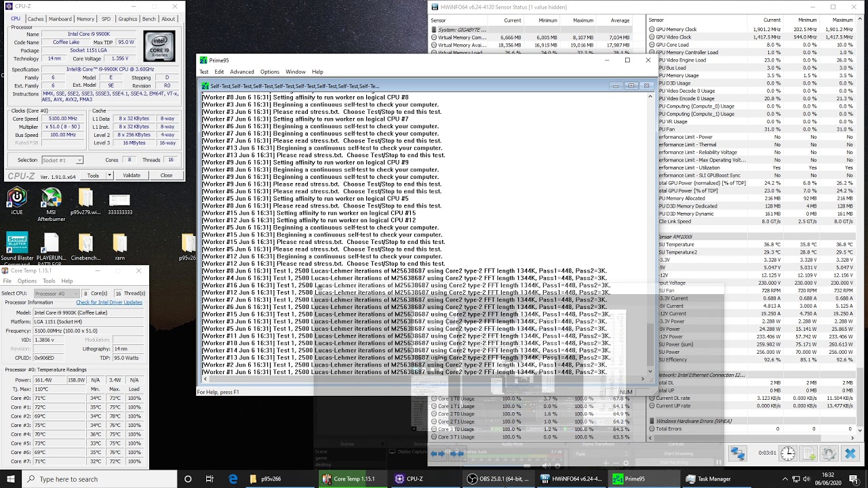Open Prime95 Edit menu
This screenshot has width=868, height=488.
[x=219, y=72]
